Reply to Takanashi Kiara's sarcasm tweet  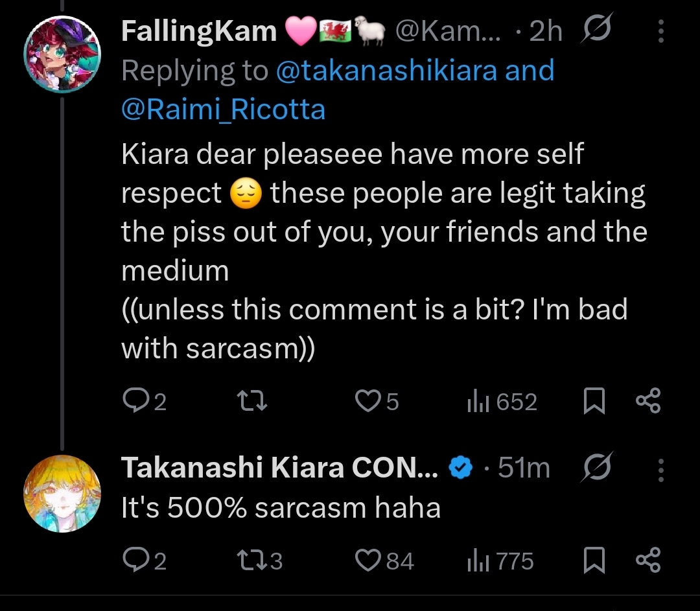point(135,560)
